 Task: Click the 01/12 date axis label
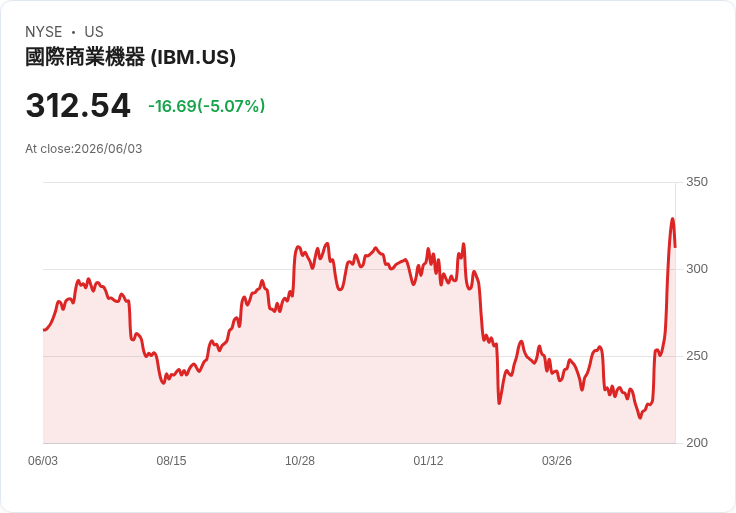428,461
